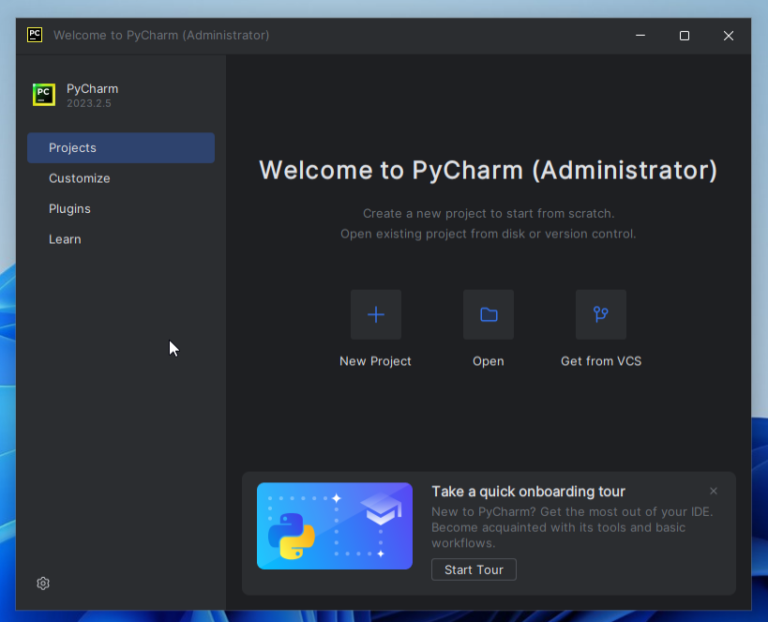This screenshot has height=622, width=768.
Task: Go to the Learn tab
Action: (121, 239)
